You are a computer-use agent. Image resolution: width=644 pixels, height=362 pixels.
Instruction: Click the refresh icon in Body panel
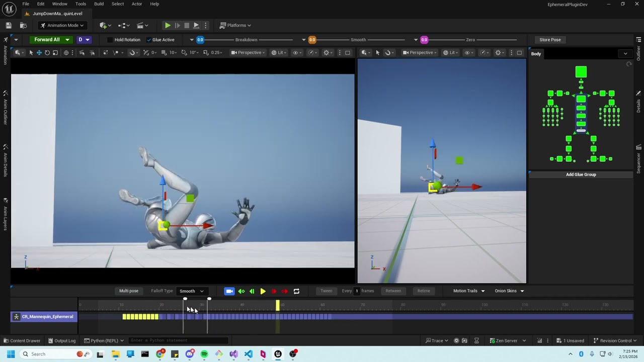pyautogui.click(x=629, y=64)
